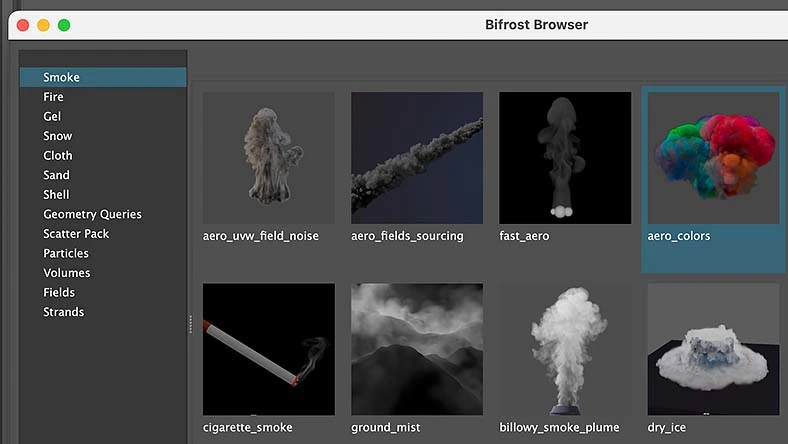
Task: Click the aero_colors label text
Action: click(x=679, y=236)
